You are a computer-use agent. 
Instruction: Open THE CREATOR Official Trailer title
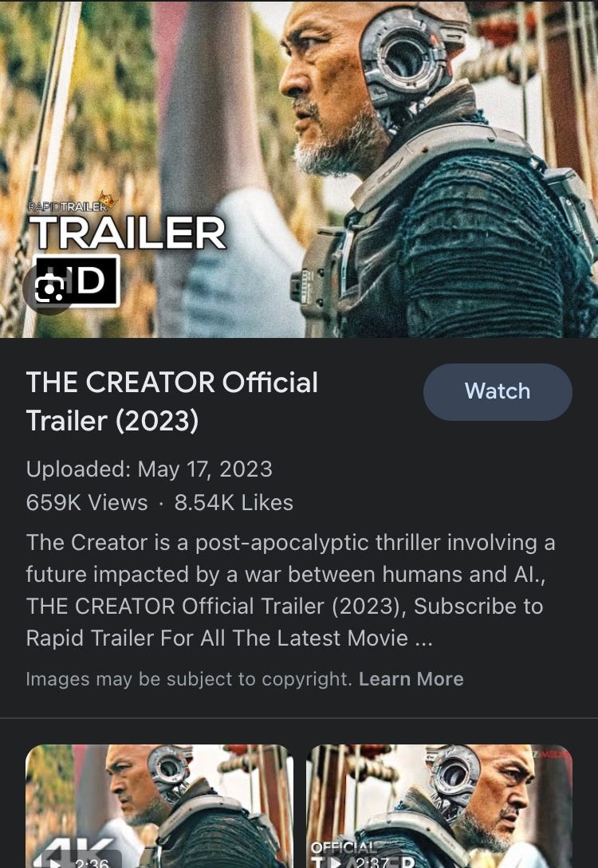click(172, 402)
